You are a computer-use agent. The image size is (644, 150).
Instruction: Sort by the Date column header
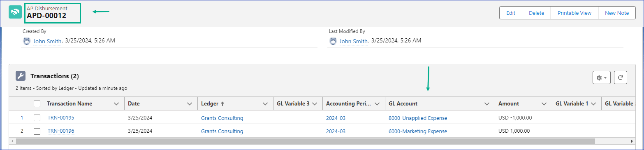point(134,104)
